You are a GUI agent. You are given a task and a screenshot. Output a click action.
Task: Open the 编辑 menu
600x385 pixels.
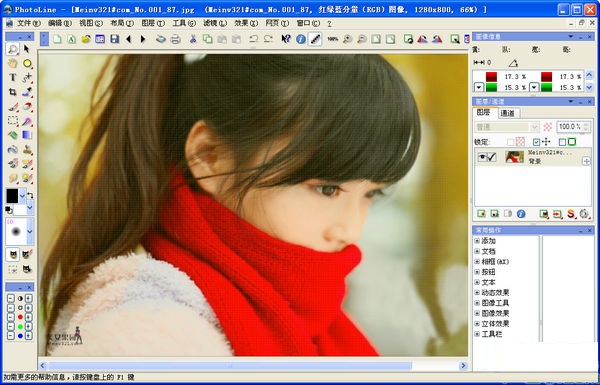[59, 23]
